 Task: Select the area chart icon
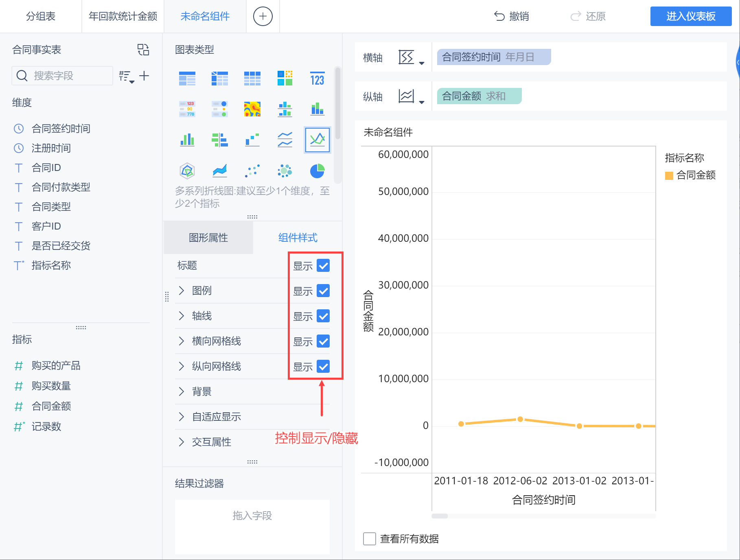tap(220, 171)
